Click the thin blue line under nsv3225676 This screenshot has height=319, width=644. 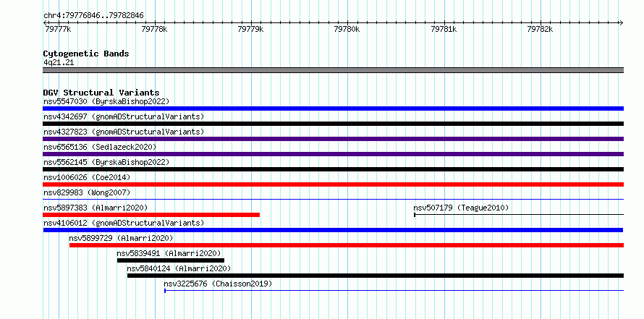(x=394, y=291)
